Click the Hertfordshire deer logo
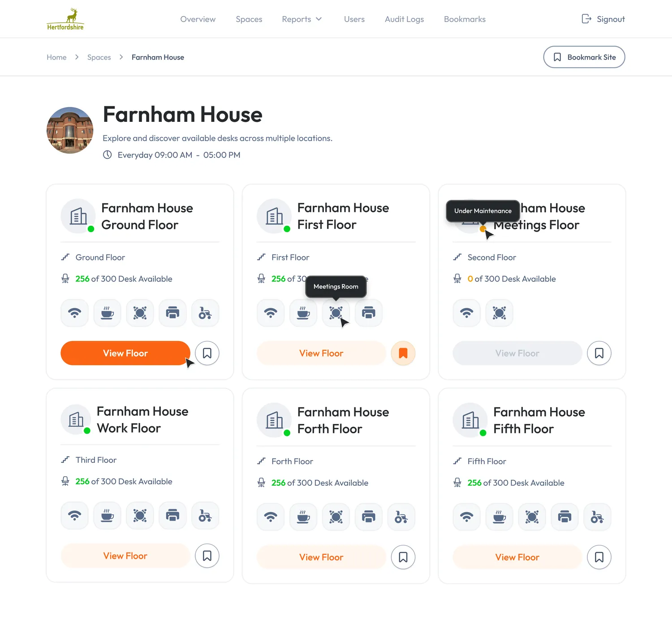Image resolution: width=672 pixels, height=630 pixels. click(x=65, y=19)
